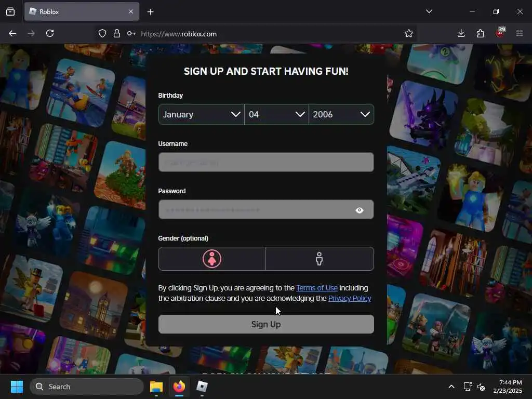Viewport: 532px width, 399px height.
Task: Click the network status tray icon
Action: tap(468, 387)
